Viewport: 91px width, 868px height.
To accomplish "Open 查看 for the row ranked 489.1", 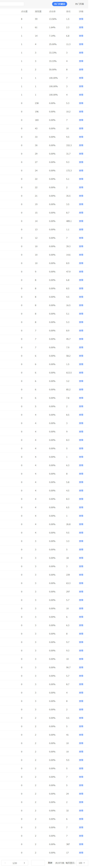I will [x=81, y=221].
